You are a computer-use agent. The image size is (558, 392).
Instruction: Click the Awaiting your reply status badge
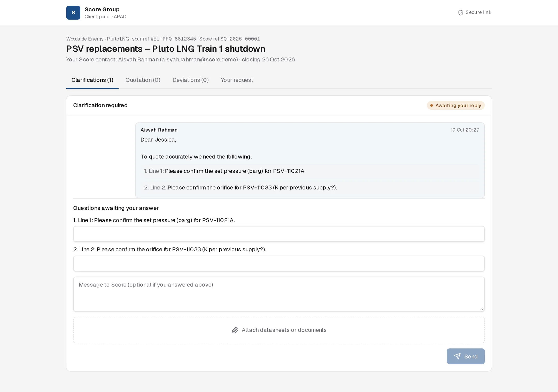[456, 106]
